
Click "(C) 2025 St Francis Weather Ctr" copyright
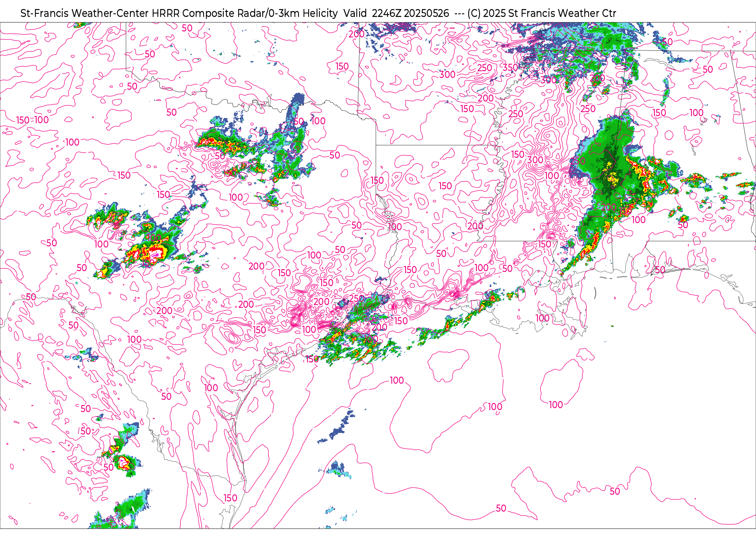pos(542,13)
